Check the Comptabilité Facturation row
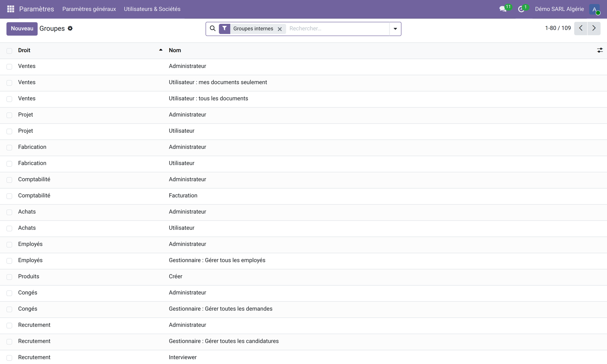The width and height of the screenshot is (607, 364). pyautogui.click(x=9, y=196)
